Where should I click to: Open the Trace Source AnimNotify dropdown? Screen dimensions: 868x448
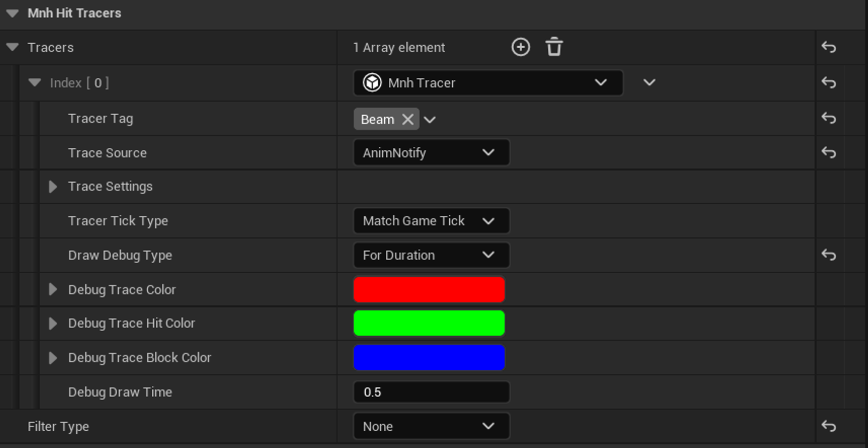[431, 153]
